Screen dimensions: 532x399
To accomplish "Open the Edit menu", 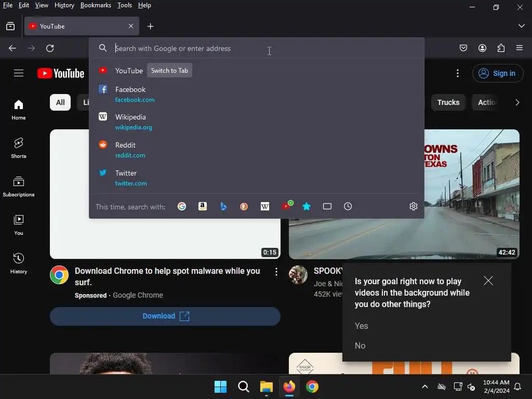I will pos(24,5).
